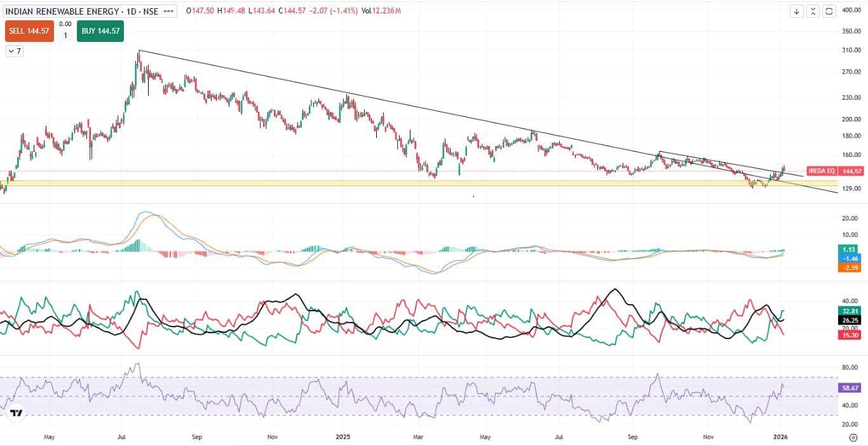Open chart settings gear icon at bottom right
The image size is (868, 446).
pos(853,438)
